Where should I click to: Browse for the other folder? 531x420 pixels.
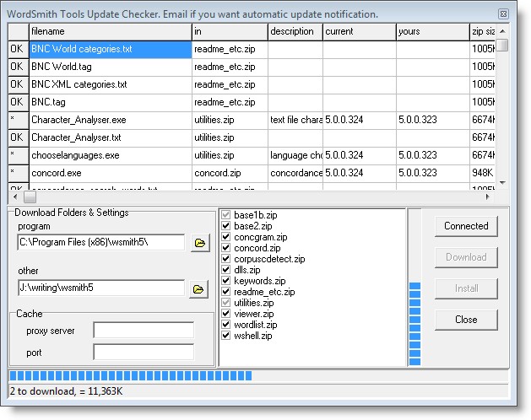(x=198, y=289)
